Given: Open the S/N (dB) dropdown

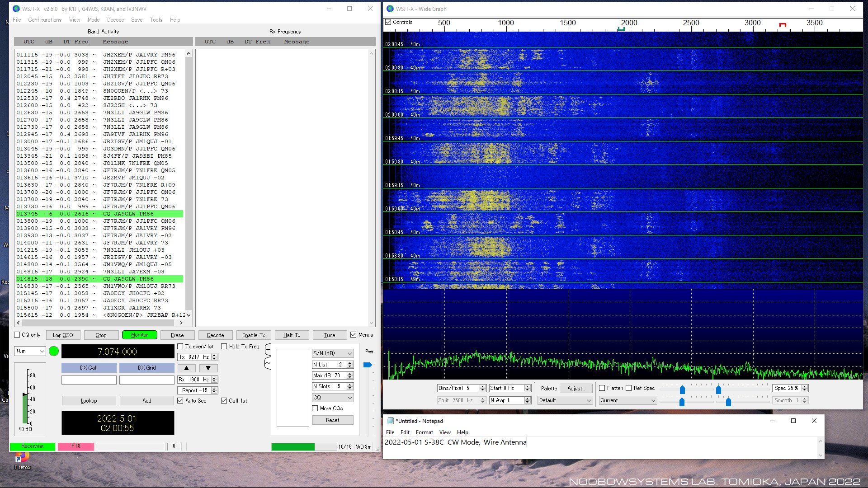Looking at the screenshot, I should point(333,353).
